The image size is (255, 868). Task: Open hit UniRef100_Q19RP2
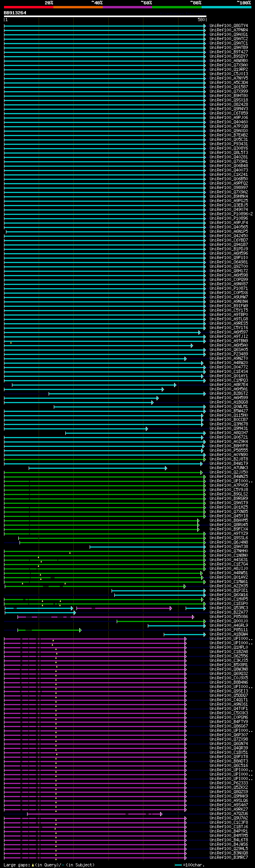click(x=229, y=70)
